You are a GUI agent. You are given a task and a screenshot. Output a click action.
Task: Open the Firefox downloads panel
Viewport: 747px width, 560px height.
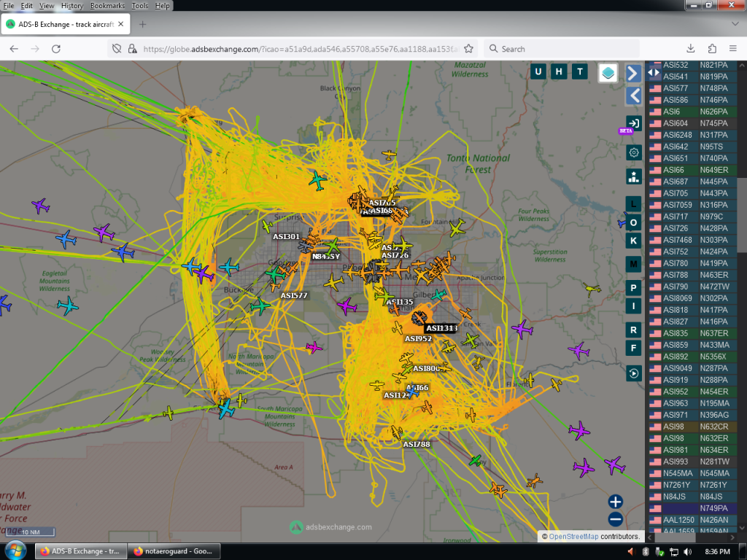point(690,49)
